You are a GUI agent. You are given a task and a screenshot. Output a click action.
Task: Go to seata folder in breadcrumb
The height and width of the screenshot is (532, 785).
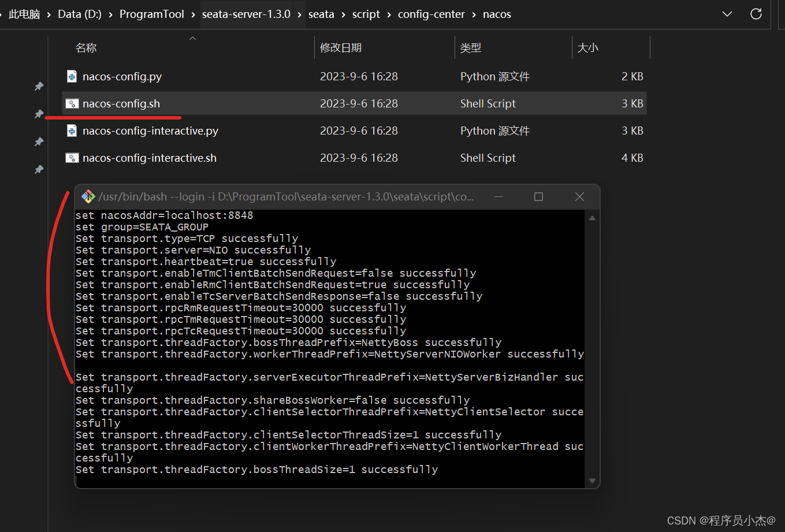click(x=321, y=14)
